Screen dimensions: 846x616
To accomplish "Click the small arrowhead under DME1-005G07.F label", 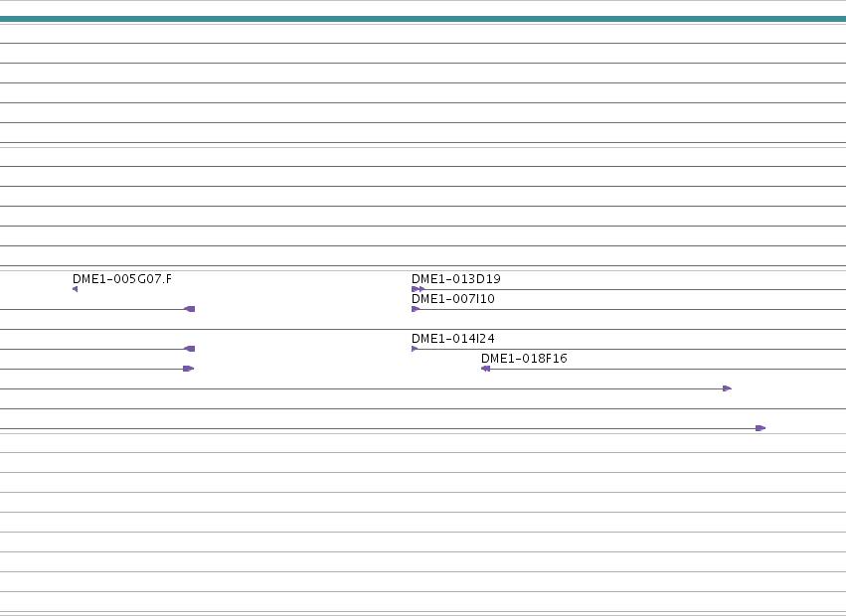I will (75, 289).
